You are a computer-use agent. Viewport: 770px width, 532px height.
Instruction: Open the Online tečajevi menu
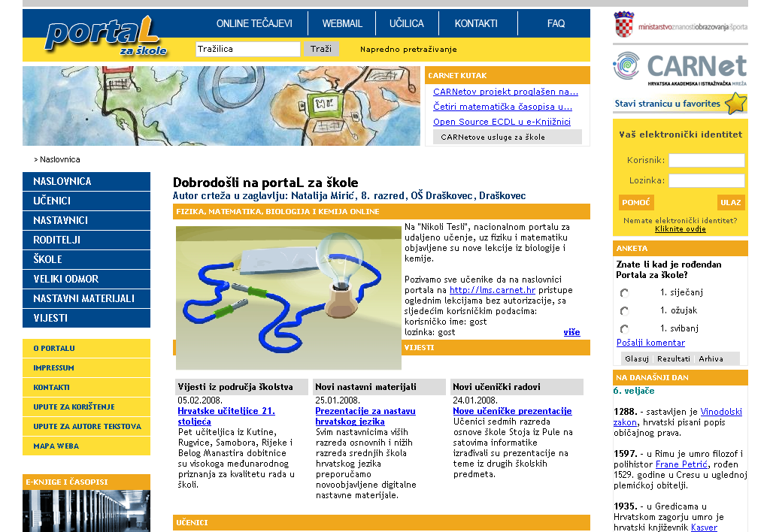[x=254, y=23]
